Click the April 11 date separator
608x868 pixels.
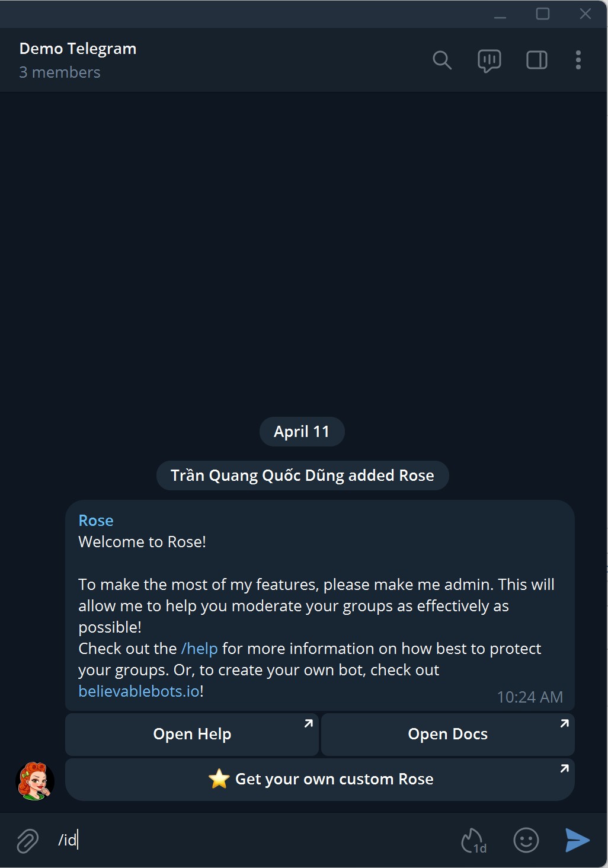[302, 432]
